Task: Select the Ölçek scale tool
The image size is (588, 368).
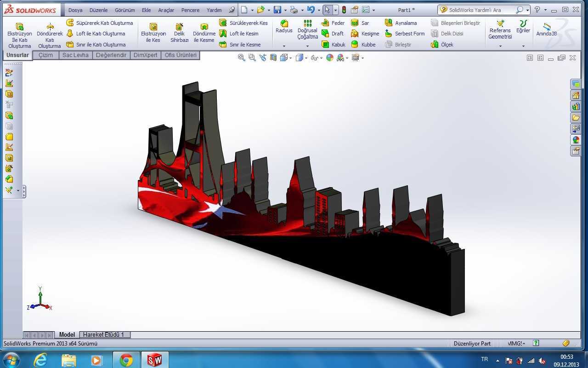Action: [442, 45]
